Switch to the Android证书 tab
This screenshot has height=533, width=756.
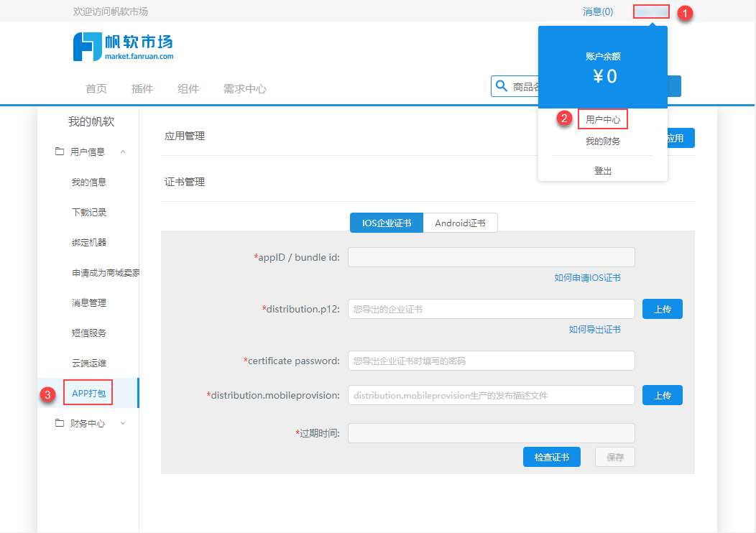point(461,223)
